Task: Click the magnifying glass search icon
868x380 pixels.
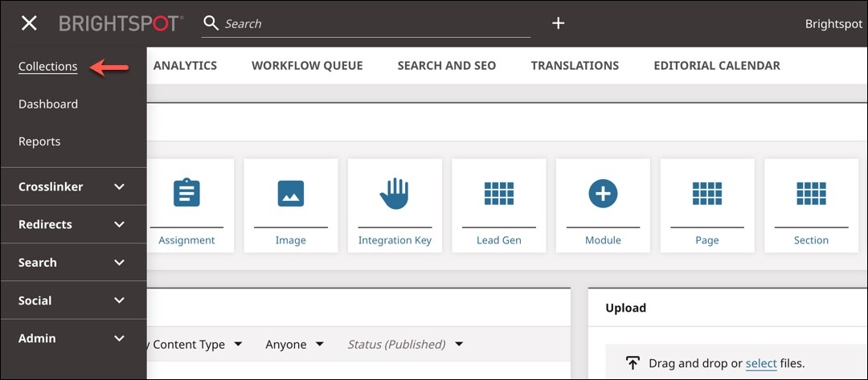Action: (x=211, y=23)
